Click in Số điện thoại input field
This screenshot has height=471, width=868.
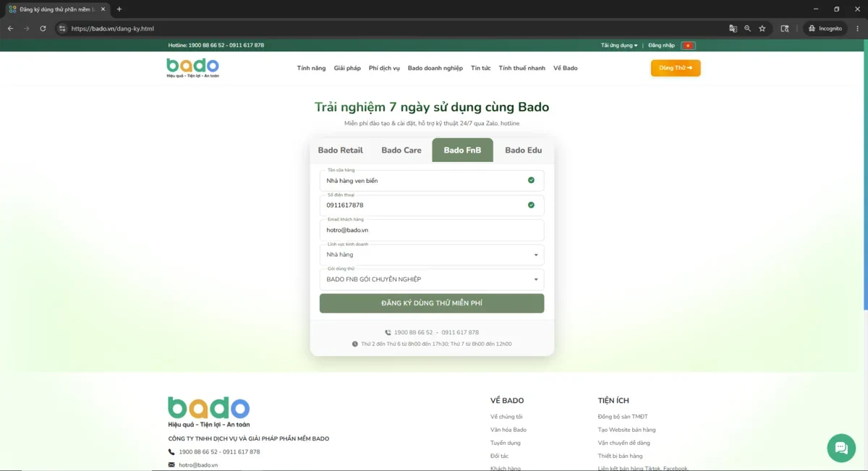pyautogui.click(x=432, y=205)
